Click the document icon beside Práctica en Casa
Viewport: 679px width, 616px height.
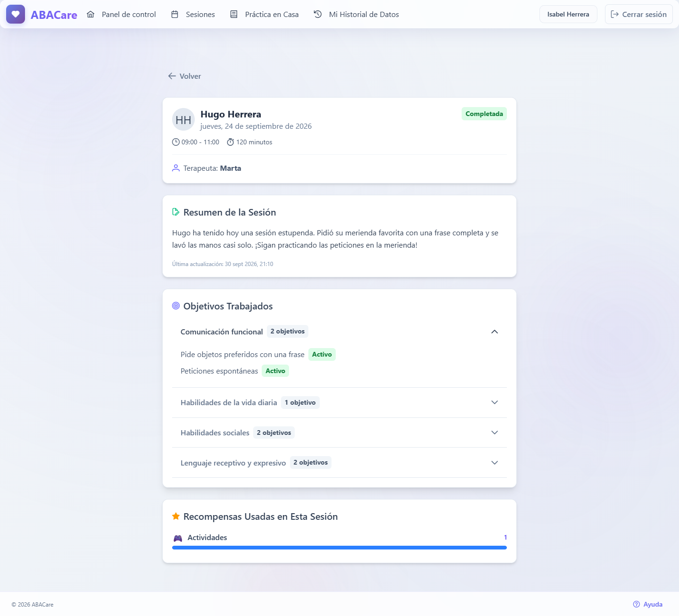(x=234, y=14)
